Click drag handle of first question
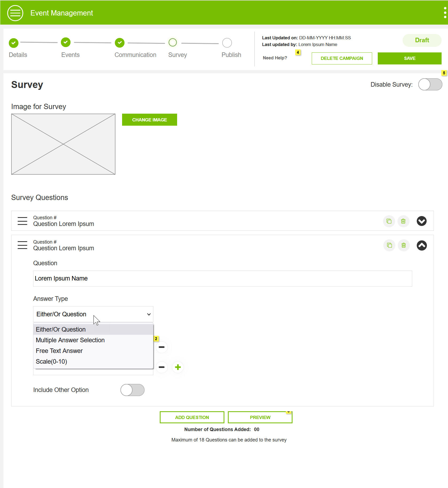Image resolution: width=448 pixels, height=488 pixels. point(22,221)
